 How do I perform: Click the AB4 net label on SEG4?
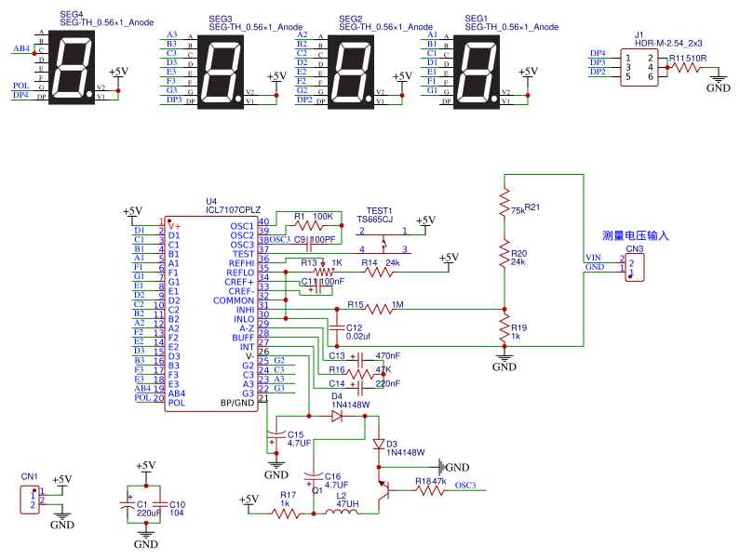click(x=21, y=48)
